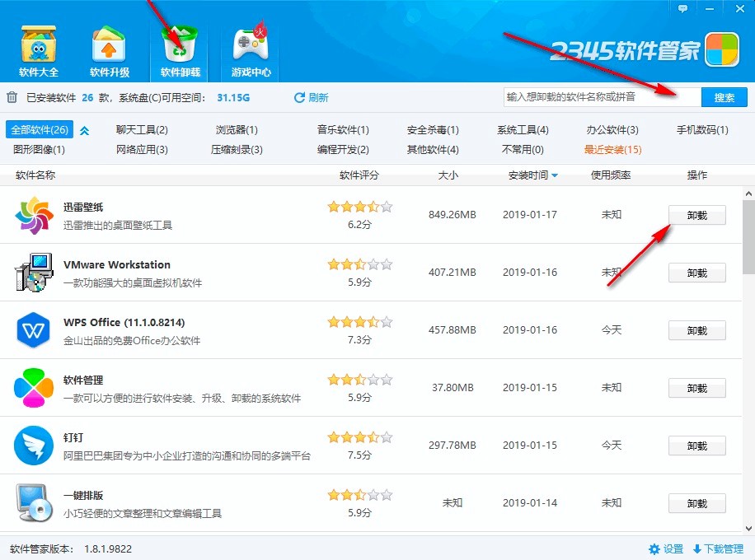This screenshot has height=560, width=755.
Task: Filter by 系统工具(4) category
Action: click(x=523, y=130)
